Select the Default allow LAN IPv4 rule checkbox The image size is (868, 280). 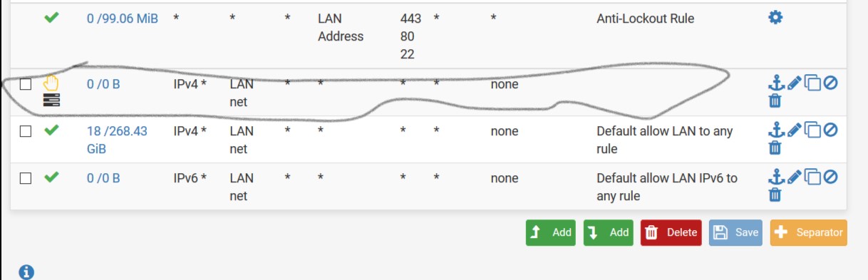26,131
